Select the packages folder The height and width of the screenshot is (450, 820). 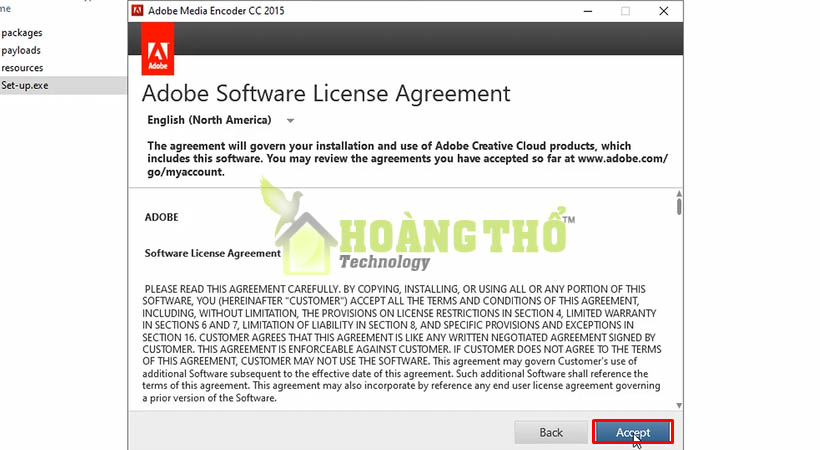[22, 32]
